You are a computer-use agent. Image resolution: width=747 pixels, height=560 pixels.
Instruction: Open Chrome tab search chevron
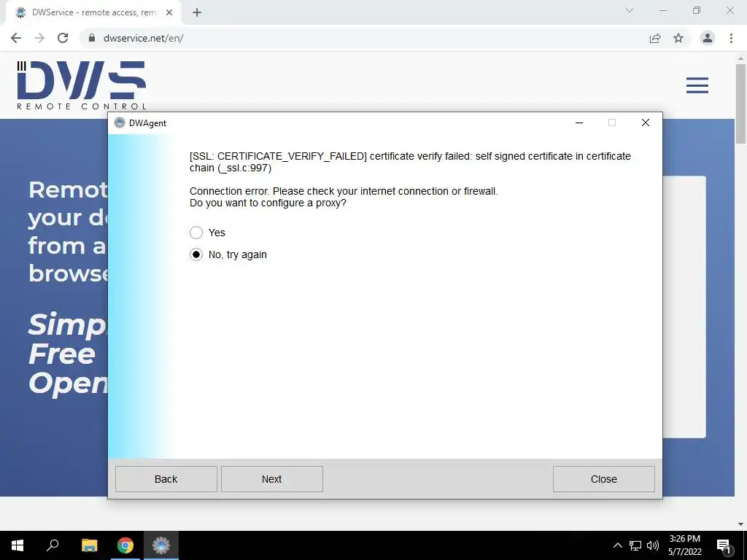pyautogui.click(x=630, y=10)
